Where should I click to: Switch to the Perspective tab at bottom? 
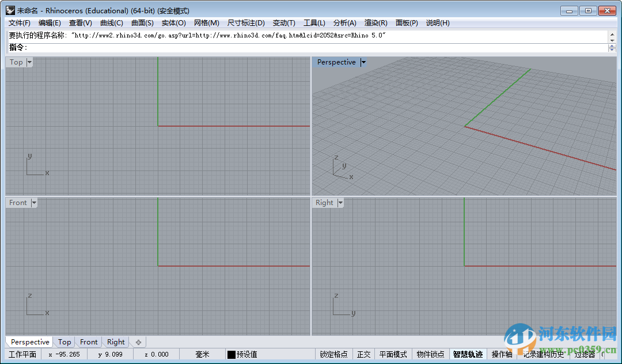point(30,342)
